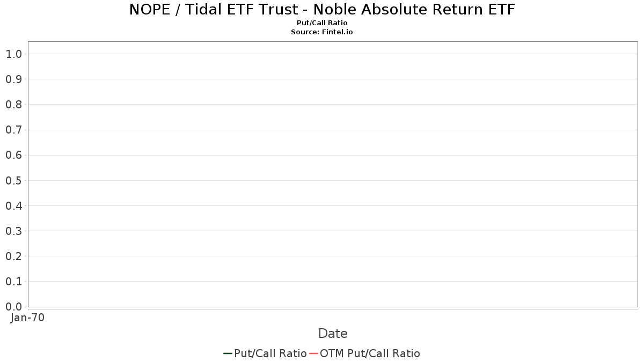Select the Jan-70 x-axis tick label
Screen dimensions: 644x362
tap(27, 317)
